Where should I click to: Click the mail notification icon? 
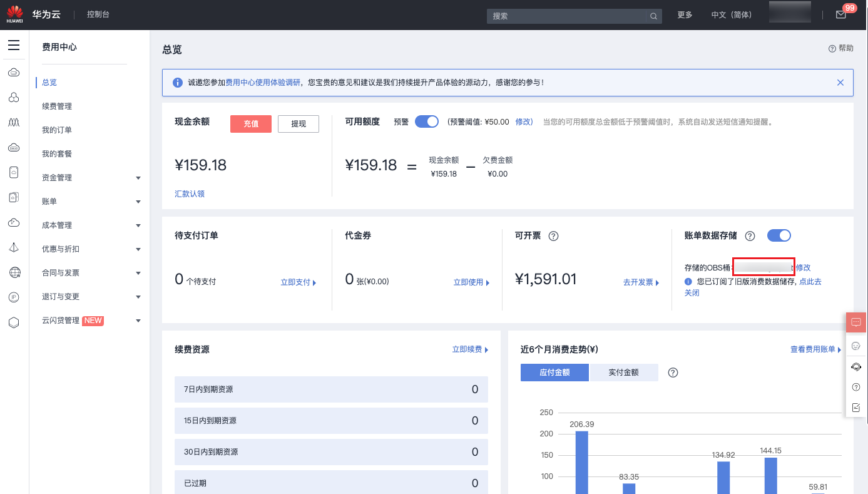point(840,15)
